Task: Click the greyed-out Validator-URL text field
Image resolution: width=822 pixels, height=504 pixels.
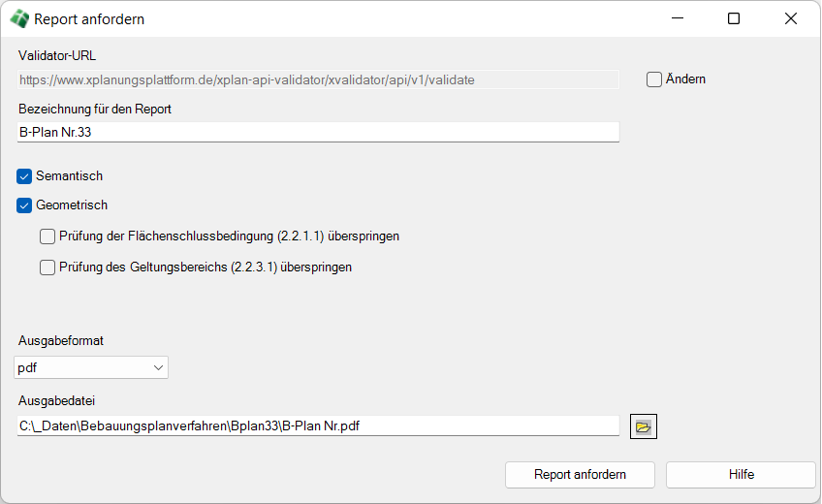Action: (318, 79)
